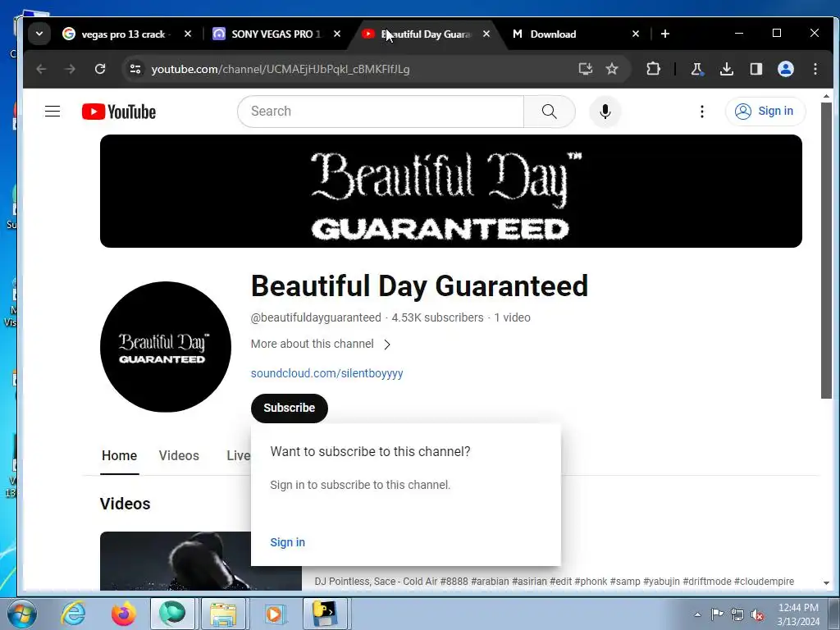
Task: Open YouTube settings three-dot menu
Action: [702, 112]
